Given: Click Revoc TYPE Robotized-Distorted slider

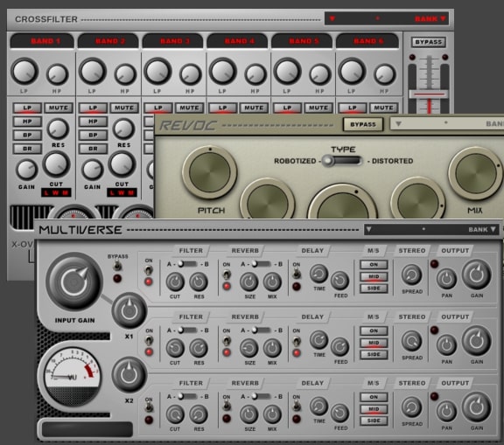Looking at the screenshot, I should pos(343,161).
